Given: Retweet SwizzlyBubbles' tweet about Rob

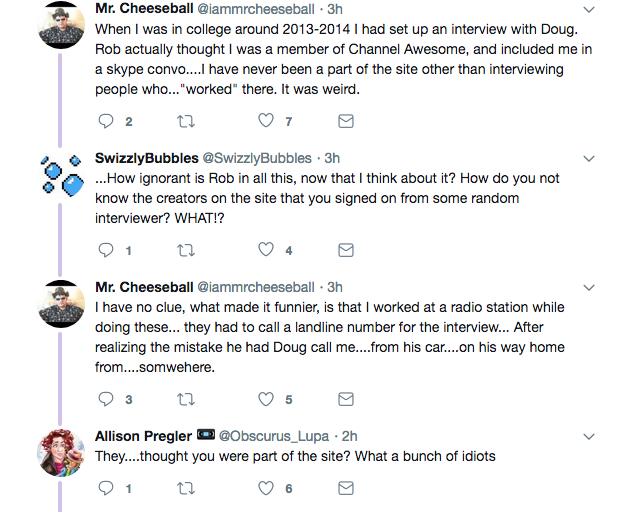Looking at the screenshot, I should (x=185, y=250).
